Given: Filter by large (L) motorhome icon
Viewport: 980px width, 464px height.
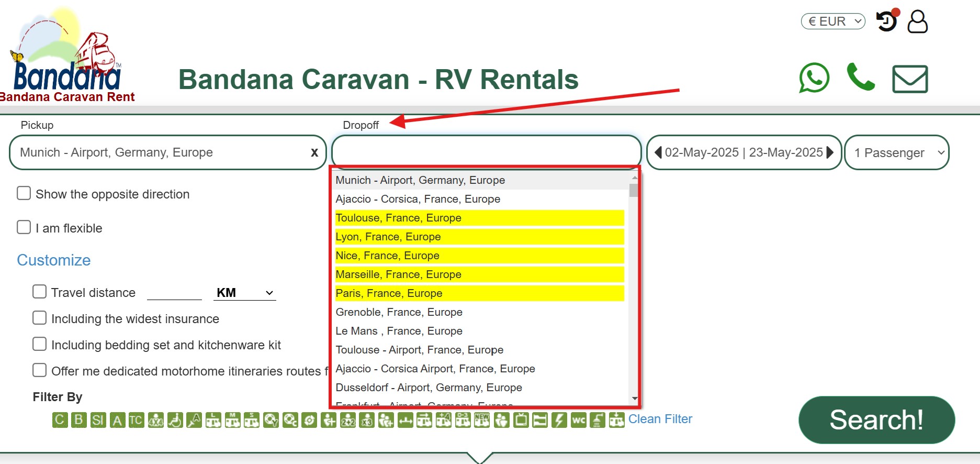Looking at the screenshot, I should [213, 420].
